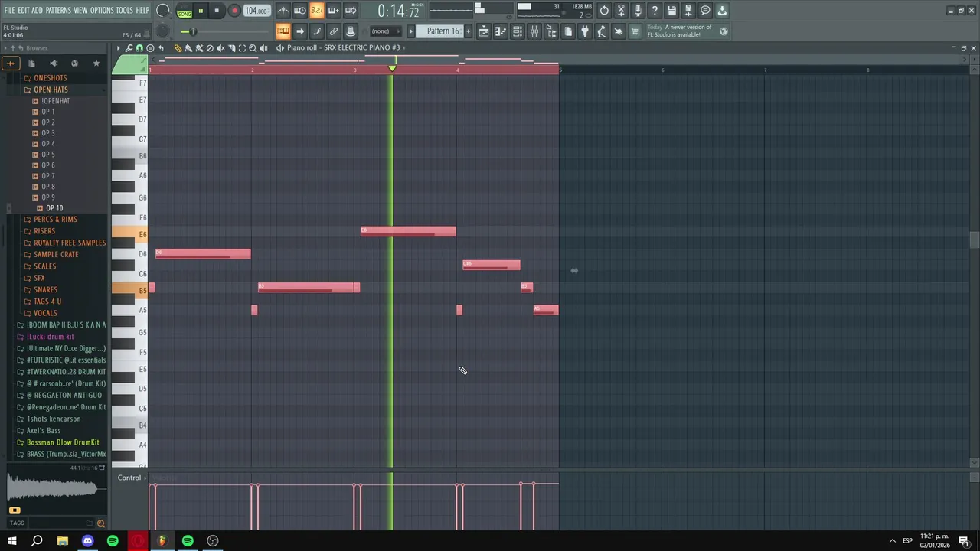Open the audio editor scissors icon
The image size is (980, 551).
click(621, 11)
